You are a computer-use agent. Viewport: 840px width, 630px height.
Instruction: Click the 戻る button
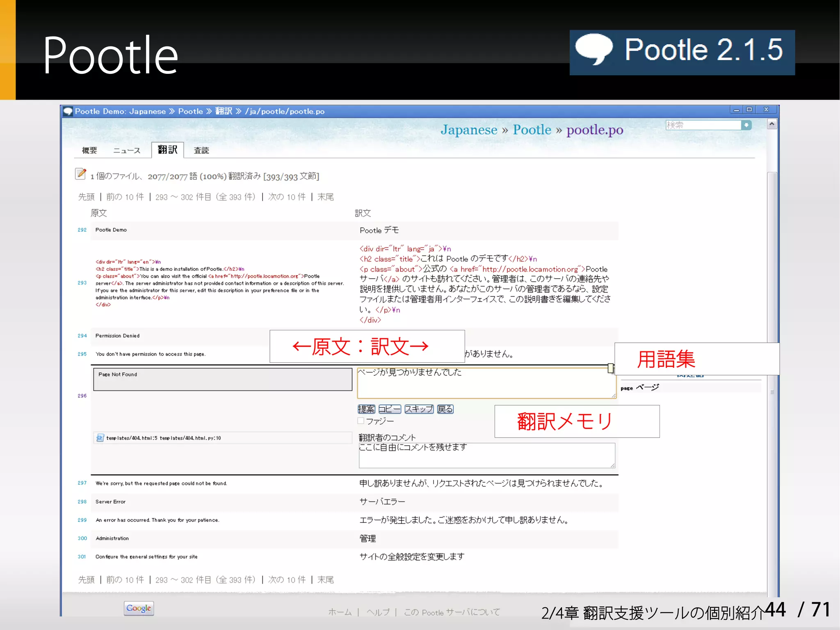coord(445,409)
